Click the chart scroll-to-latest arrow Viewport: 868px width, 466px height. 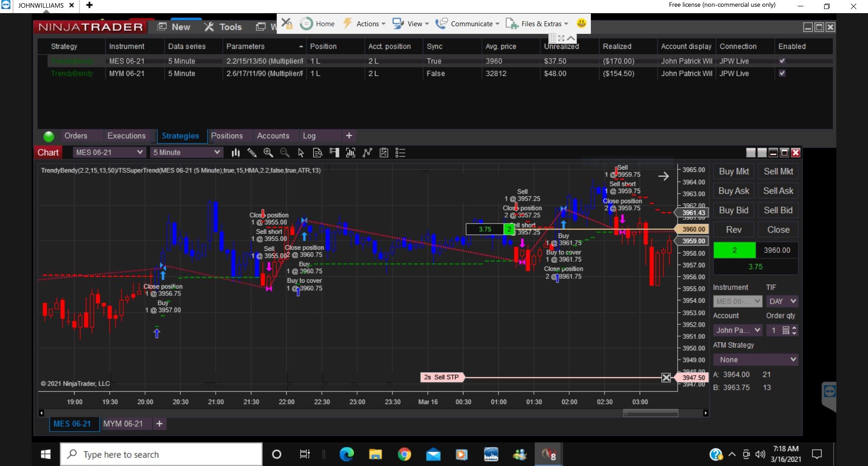pyautogui.click(x=663, y=176)
